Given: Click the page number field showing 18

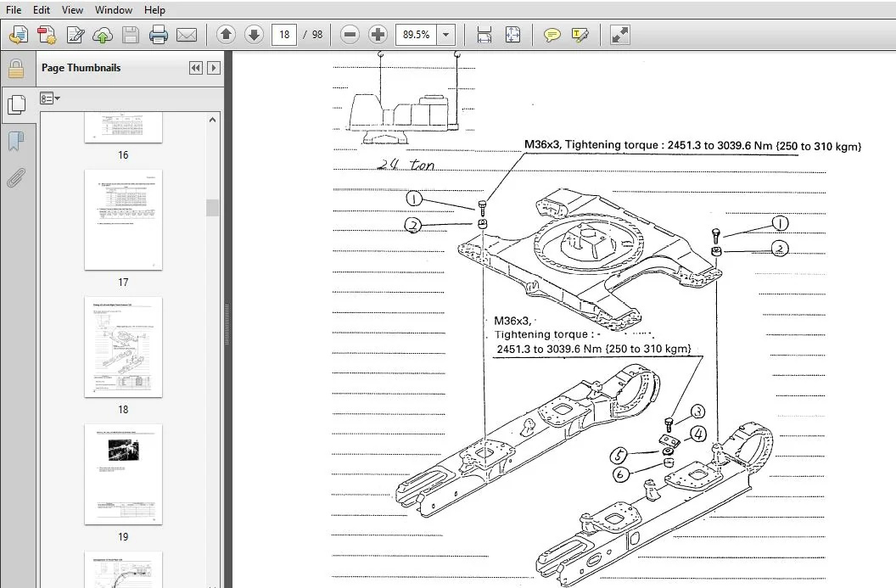Looking at the screenshot, I should [284, 35].
